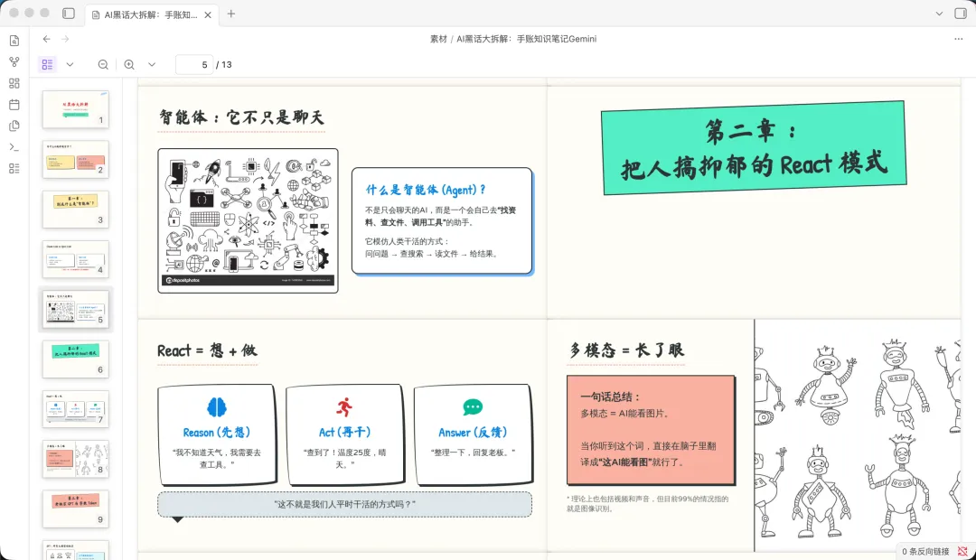Image resolution: width=976 pixels, height=560 pixels.
Task: Click the title 什么是智能体 (Agent)？
Action: click(425, 190)
